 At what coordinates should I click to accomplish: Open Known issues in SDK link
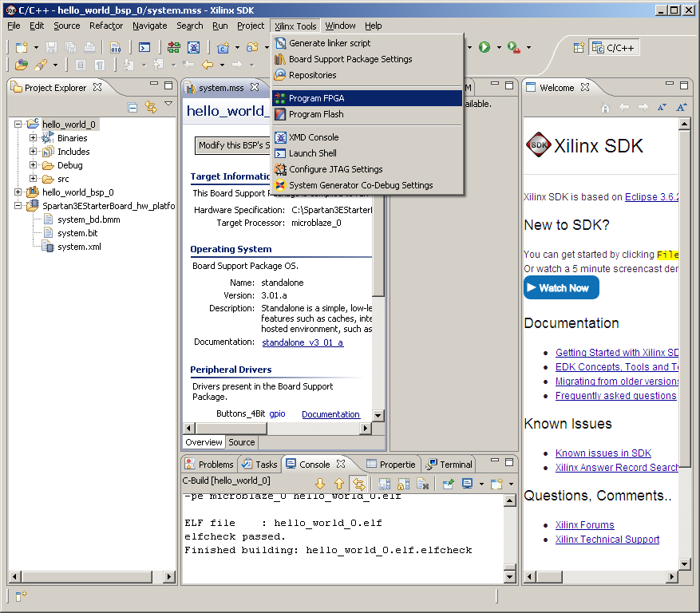(603, 453)
